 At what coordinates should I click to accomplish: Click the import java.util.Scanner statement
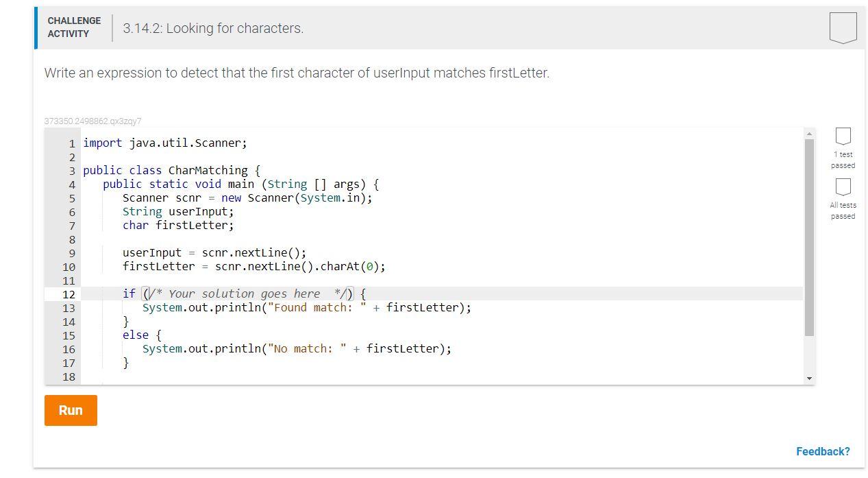tap(164, 143)
